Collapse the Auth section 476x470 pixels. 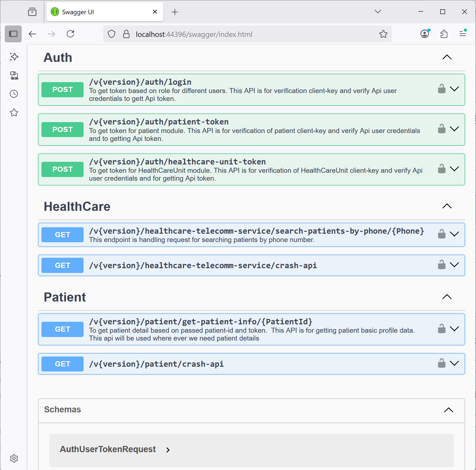pos(447,57)
